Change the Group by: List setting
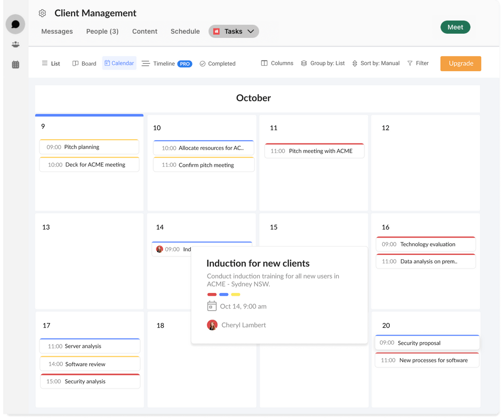 pyautogui.click(x=323, y=63)
